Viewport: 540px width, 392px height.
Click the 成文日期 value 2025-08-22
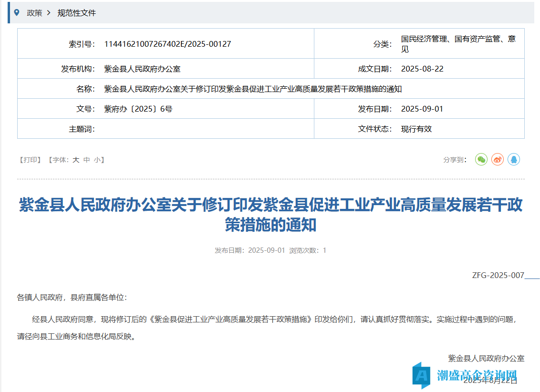[422, 69]
